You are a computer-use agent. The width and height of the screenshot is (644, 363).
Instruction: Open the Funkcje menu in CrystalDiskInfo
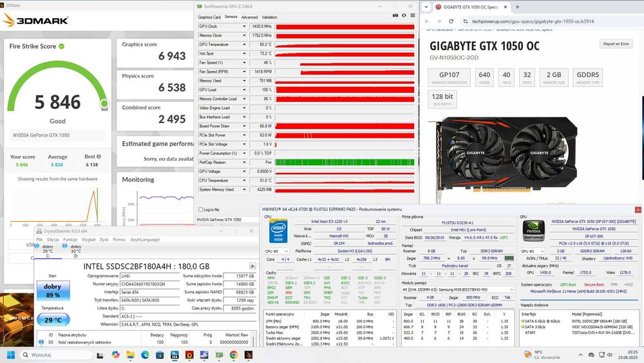click(x=70, y=240)
